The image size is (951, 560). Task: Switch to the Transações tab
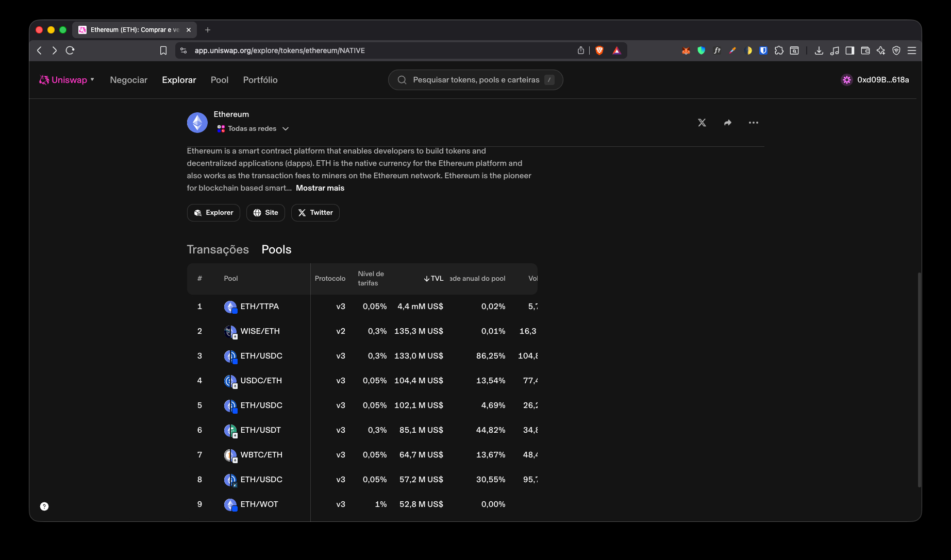pos(218,249)
